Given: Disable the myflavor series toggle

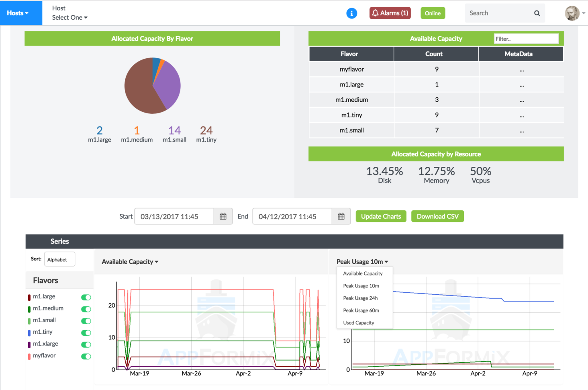Looking at the screenshot, I should (86, 356).
